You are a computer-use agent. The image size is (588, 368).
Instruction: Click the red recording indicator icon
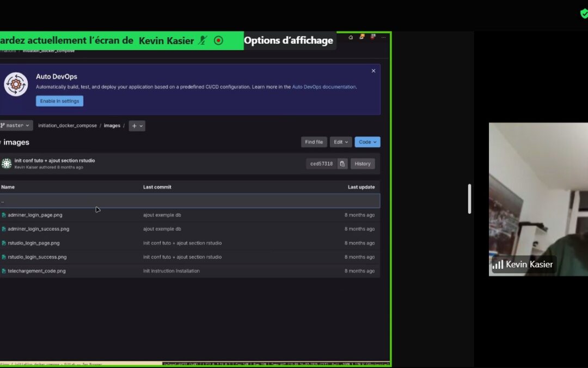218,40
